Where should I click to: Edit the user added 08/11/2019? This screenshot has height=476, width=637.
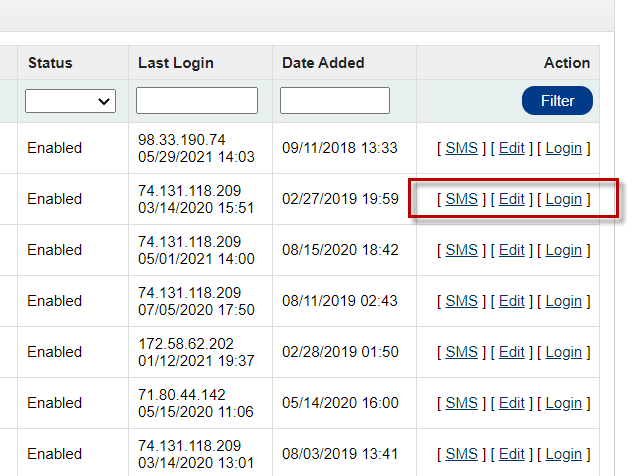(511, 301)
